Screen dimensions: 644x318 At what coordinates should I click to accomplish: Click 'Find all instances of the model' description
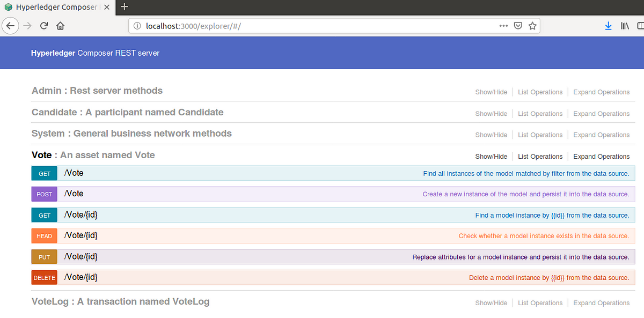[x=526, y=174]
